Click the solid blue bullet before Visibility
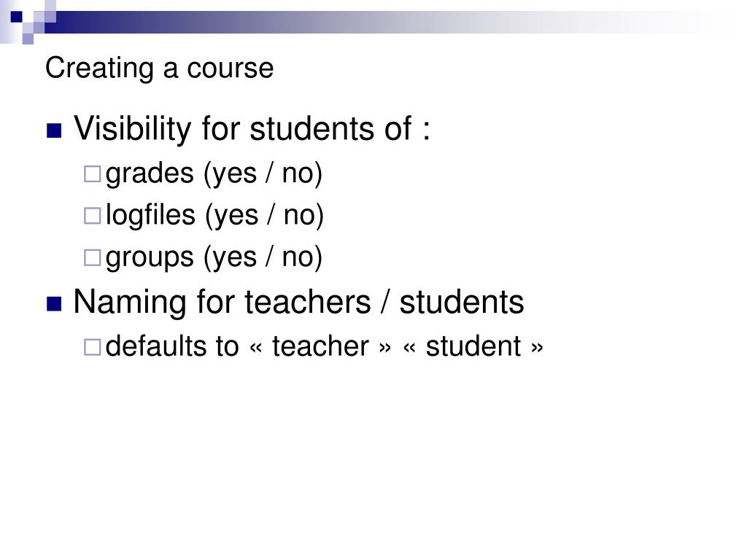The image size is (747, 560). (x=54, y=131)
